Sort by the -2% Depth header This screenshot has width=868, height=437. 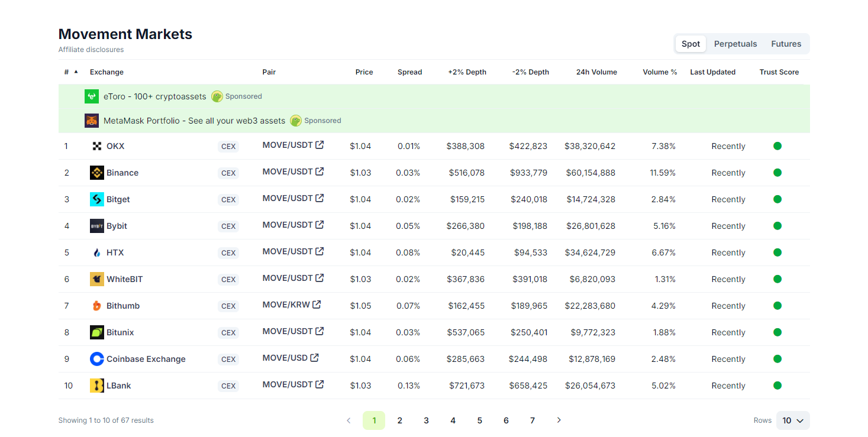pyautogui.click(x=530, y=72)
